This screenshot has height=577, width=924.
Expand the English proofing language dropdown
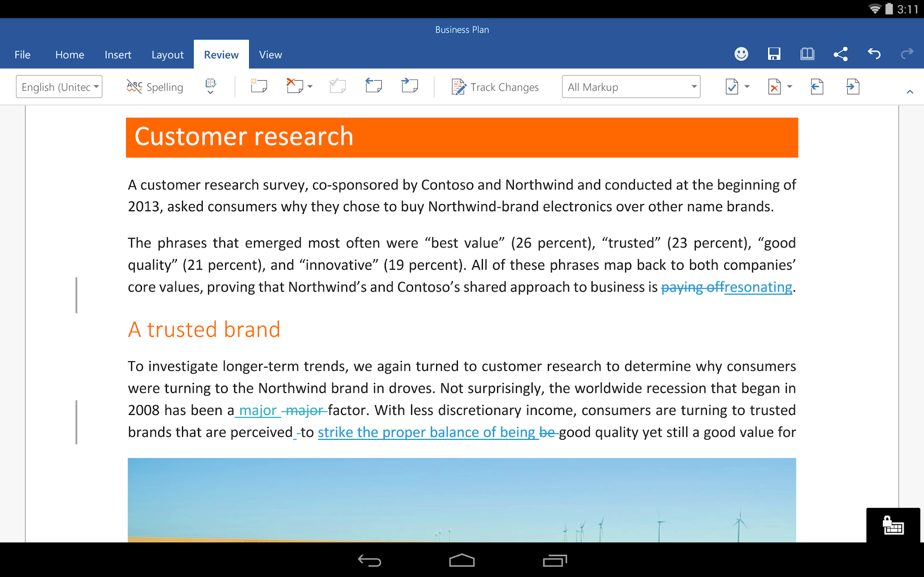(59, 87)
